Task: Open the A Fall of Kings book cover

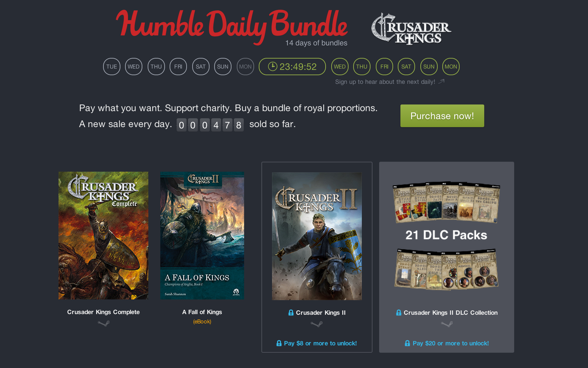Action: [x=202, y=236]
